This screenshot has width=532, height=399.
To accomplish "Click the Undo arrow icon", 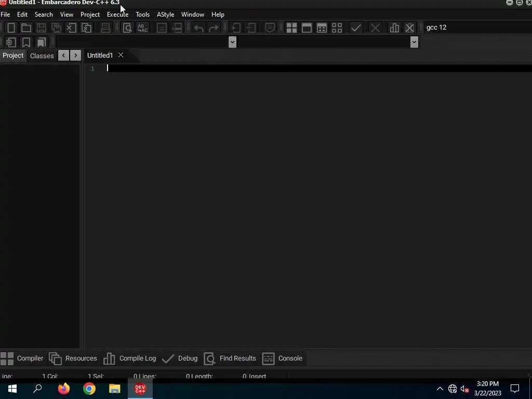I will pyautogui.click(x=199, y=28).
